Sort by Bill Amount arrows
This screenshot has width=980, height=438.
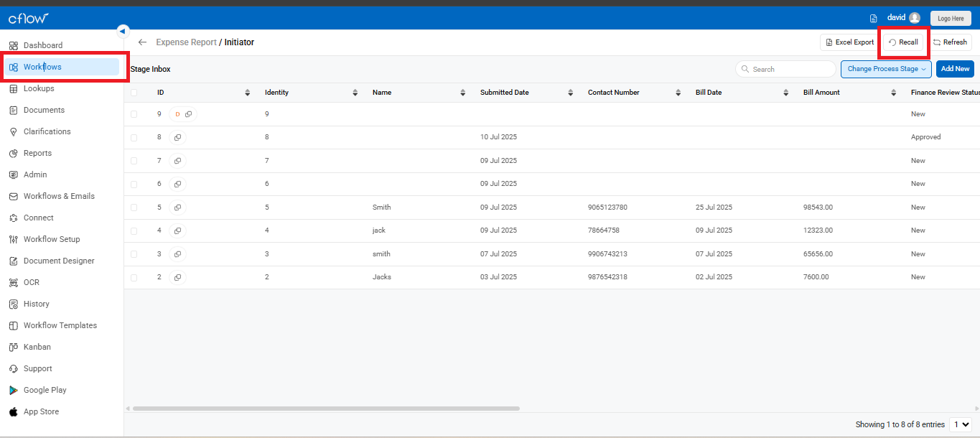[894, 93]
